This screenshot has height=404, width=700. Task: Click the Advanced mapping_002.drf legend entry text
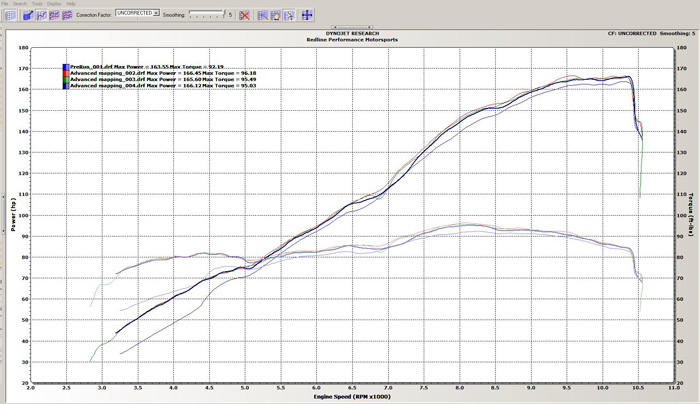(x=163, y=73)
